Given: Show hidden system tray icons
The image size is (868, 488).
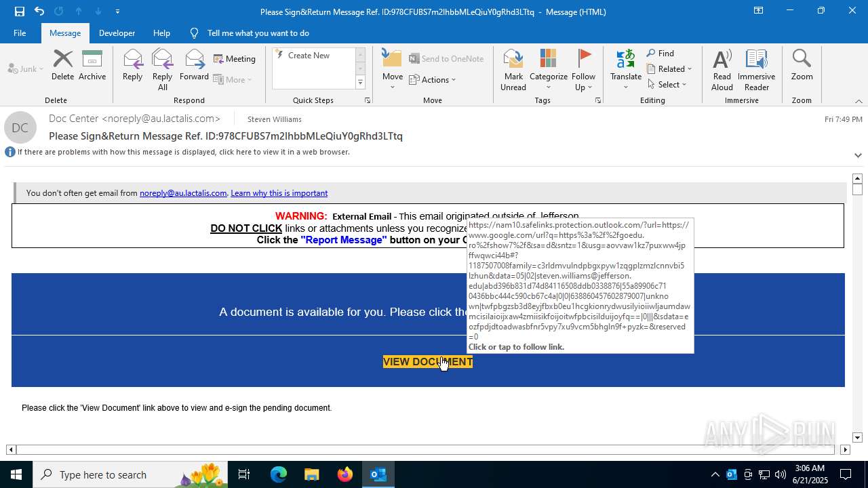Looking at the screenshot, I should pyautogui.click(x=715, y=474).
